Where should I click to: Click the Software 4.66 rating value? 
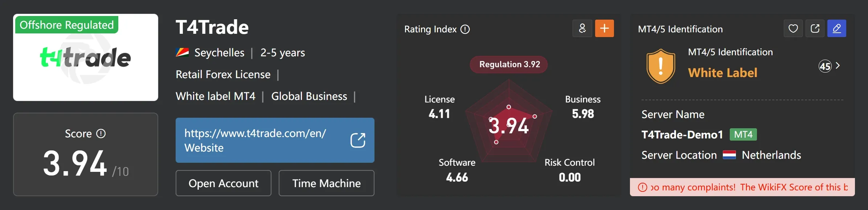457,177
